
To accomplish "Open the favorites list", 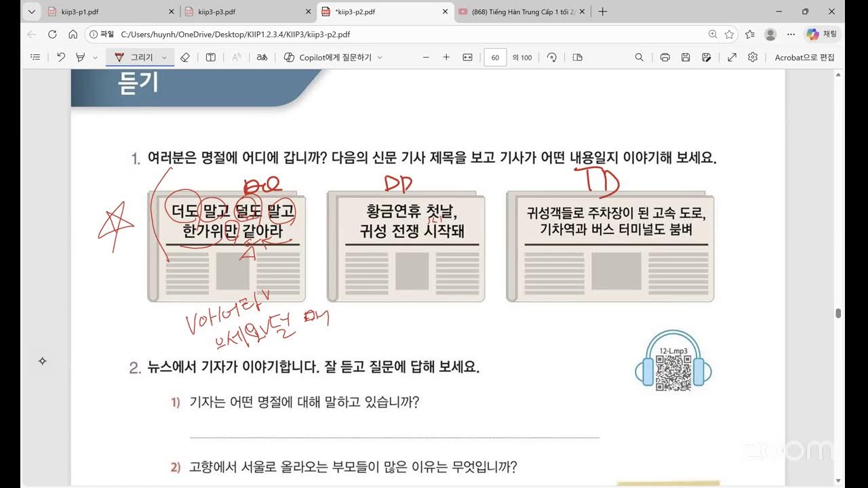I will point(749,34).
